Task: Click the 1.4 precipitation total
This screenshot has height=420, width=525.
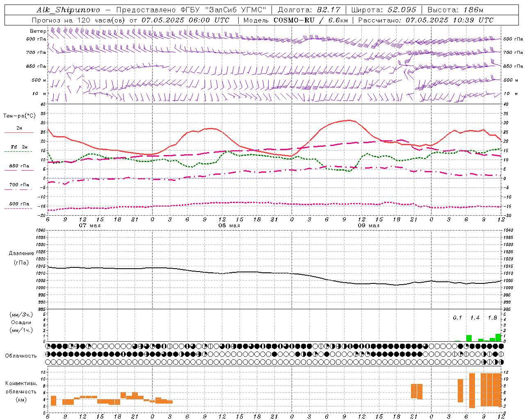Action: [x=475, y=318]
